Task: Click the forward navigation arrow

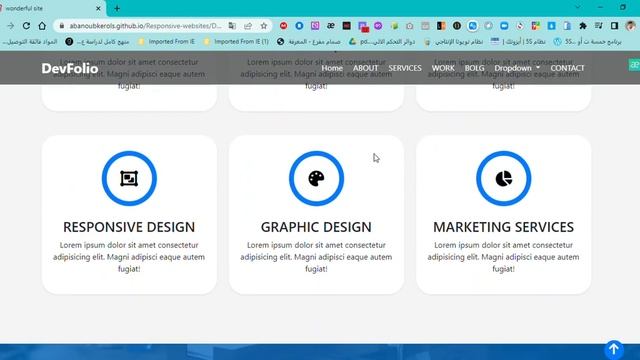Action: pos(11,26)
